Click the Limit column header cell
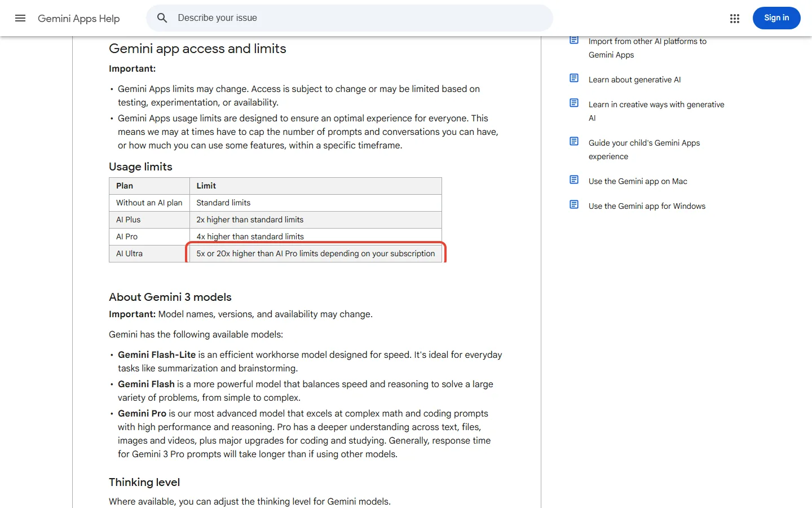Image resolution: width=812 pixels, height=508 pixels. coord(316,186)
